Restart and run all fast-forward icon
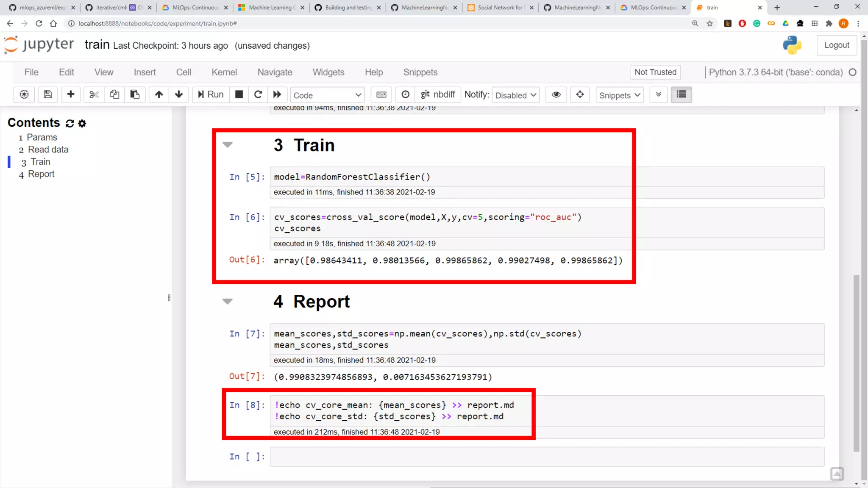Image resolution: width=868 pixels, height=488 pixels. coord(277,94)
